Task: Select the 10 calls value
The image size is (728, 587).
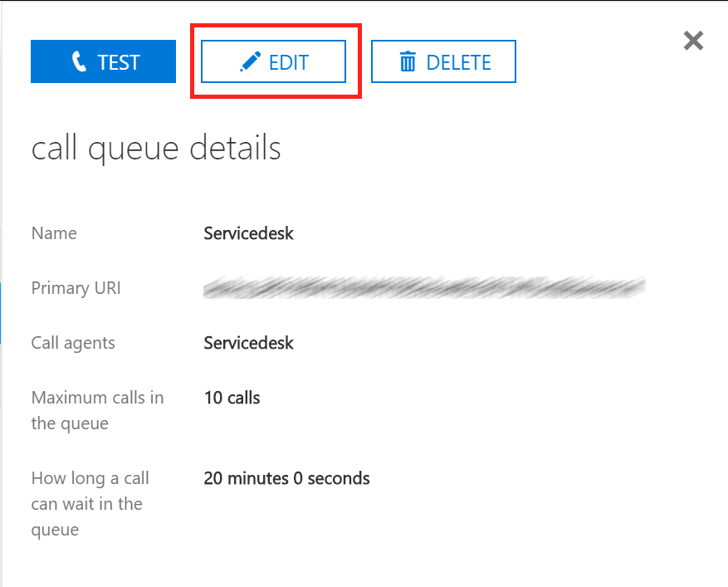Action: (232, 398)
